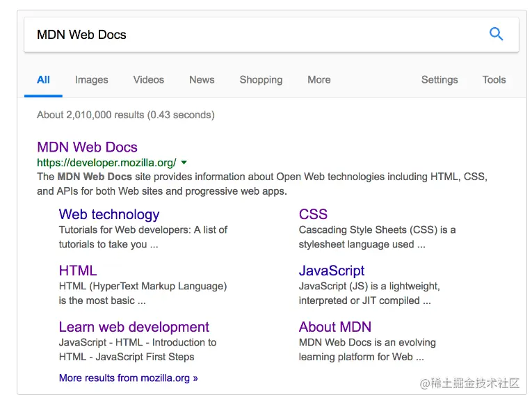Select the All tab

tap(43, 80)
